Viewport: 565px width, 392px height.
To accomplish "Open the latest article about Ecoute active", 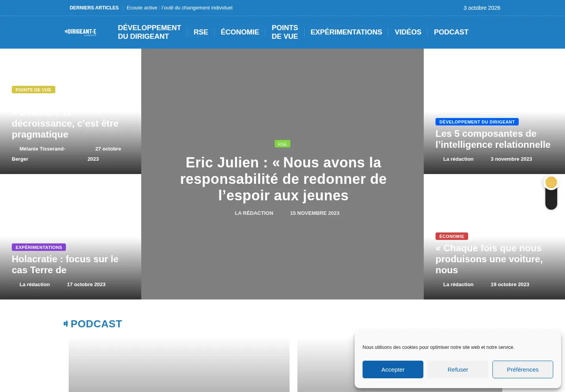I will point(180,8).
